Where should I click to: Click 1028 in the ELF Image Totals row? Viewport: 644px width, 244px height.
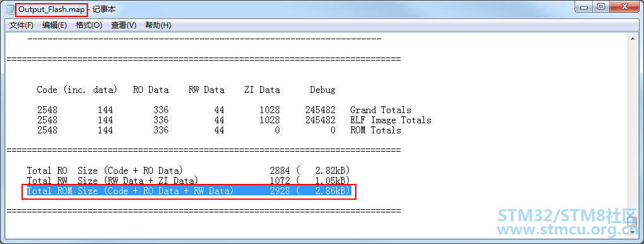(x=270, y=120)
